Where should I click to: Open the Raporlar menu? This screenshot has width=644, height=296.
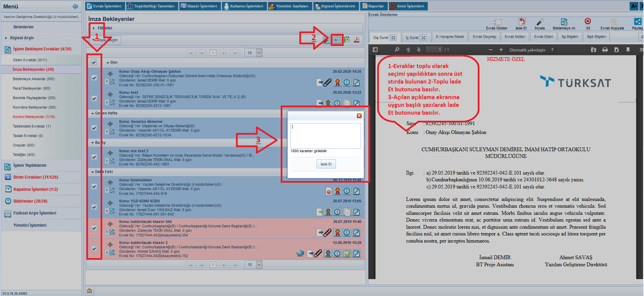coord(373,6)
